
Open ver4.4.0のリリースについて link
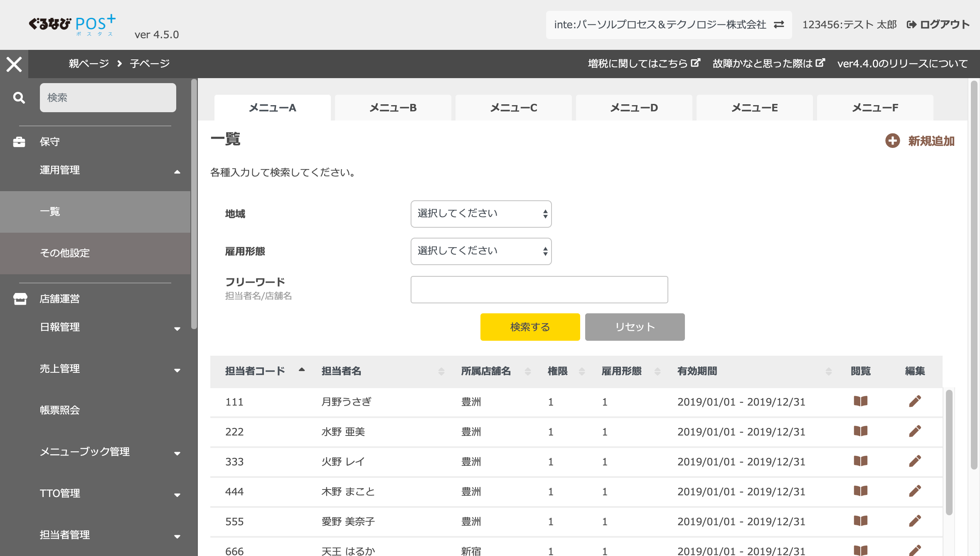[x=902, y=64]
